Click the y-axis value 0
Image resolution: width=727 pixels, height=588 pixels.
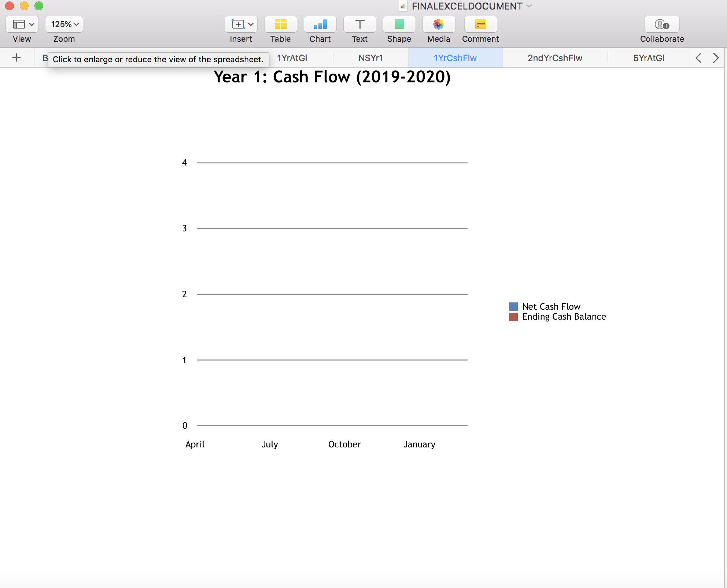(x=185, y=425)
